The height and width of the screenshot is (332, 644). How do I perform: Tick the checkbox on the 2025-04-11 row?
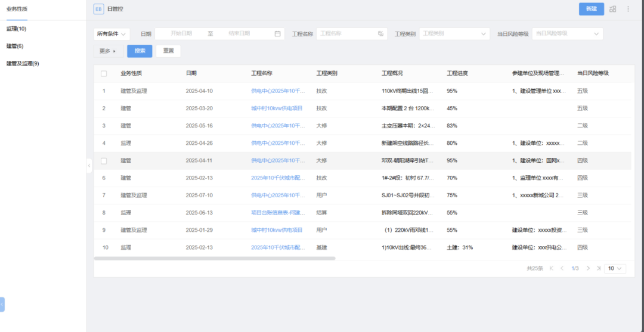104,161
